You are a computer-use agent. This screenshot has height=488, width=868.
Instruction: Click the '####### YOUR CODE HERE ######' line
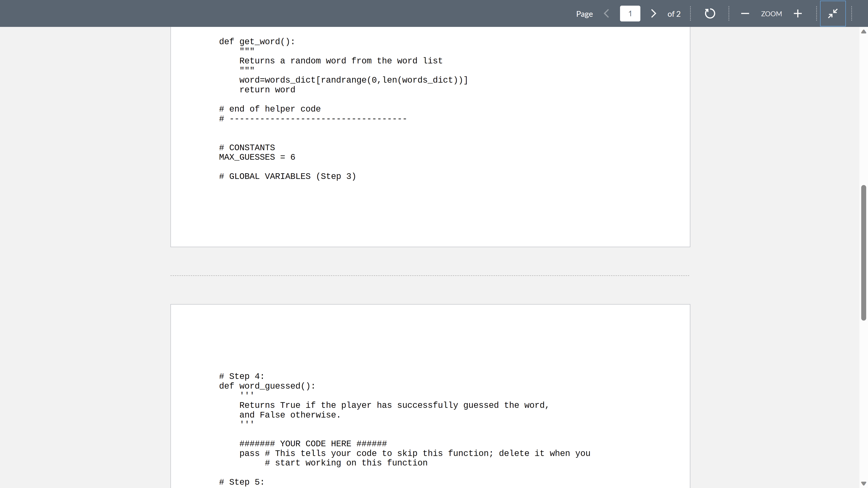(313, 444)
